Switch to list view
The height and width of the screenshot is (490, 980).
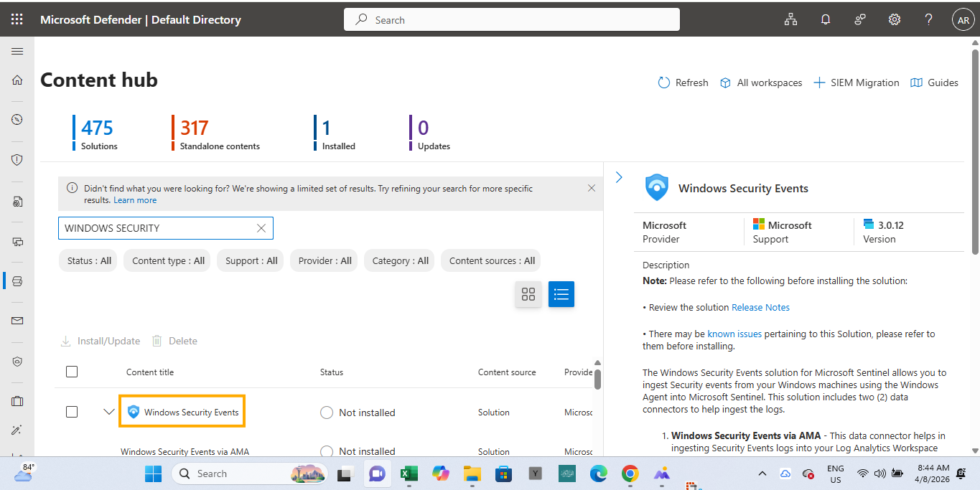(x=561, y=294)
